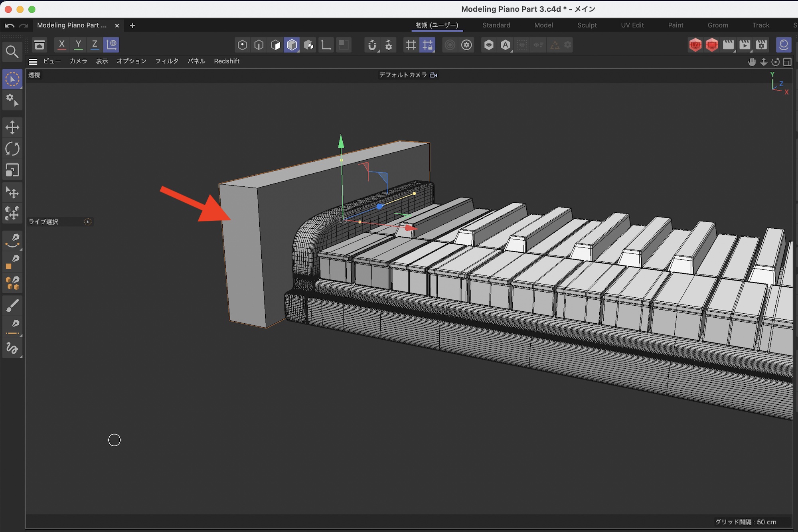
Task: Open Redshift RenderView
Action: (695, 45)
